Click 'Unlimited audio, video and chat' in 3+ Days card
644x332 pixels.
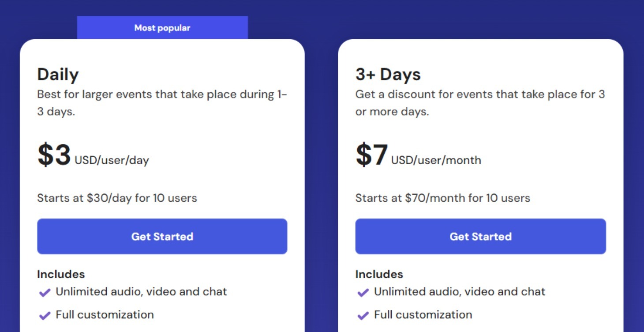pyautogui.click(x=460, y=291)
